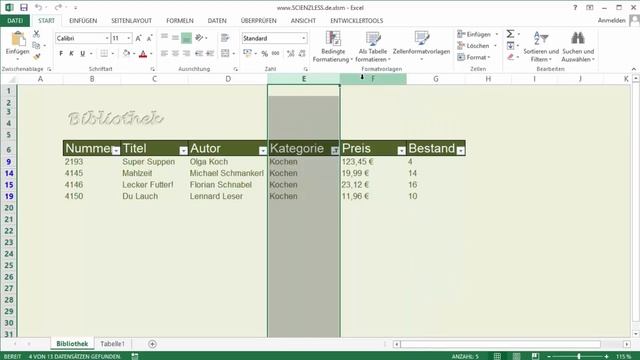Toggle middle vertical alignment
640x360 pixels.
[175, 38]
